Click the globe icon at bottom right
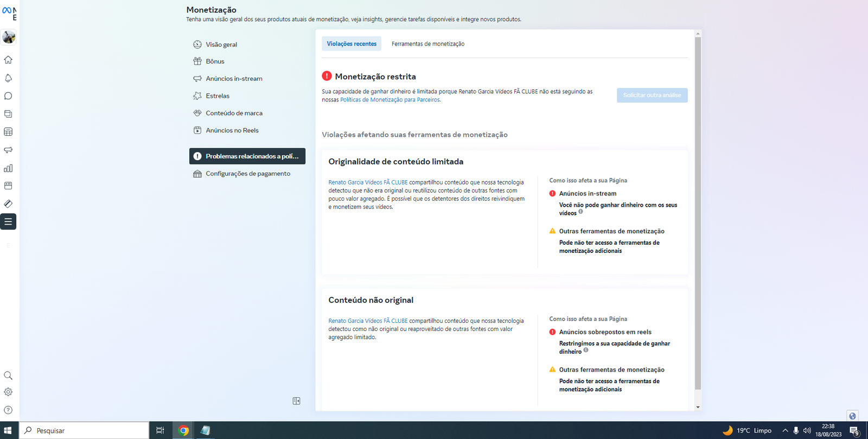Screen dimensions: 868x439 click(x=852, y=416)
